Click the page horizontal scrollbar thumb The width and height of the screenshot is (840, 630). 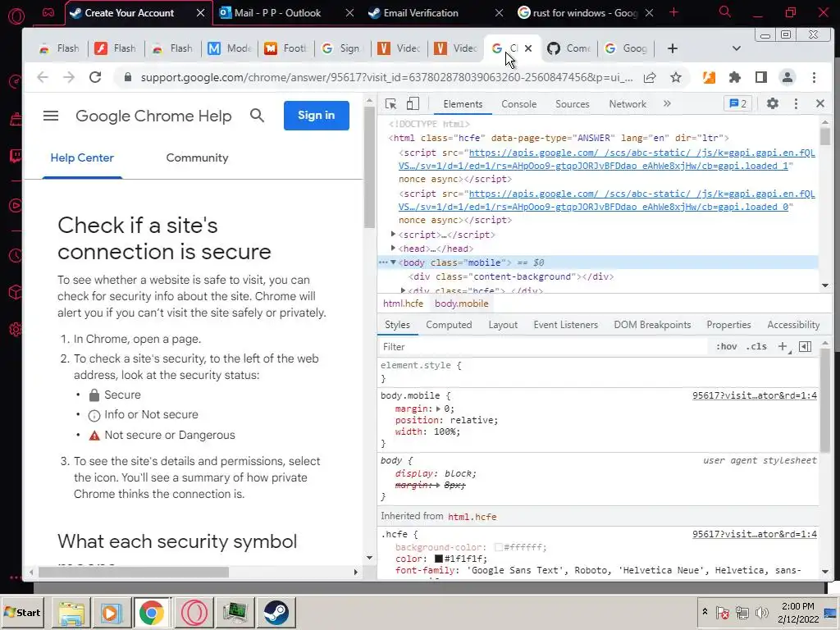[x=134, y=572]
